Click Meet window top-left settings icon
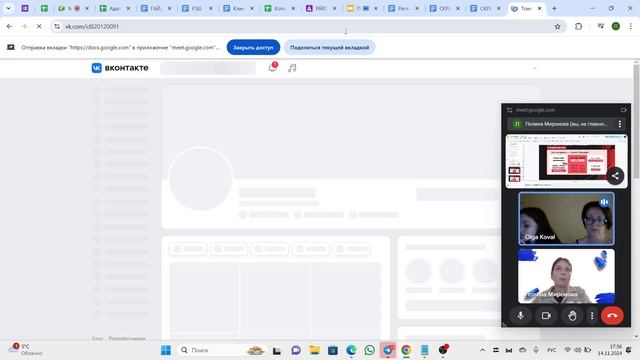Screen dimensions: 640x360 click(509, 110)
